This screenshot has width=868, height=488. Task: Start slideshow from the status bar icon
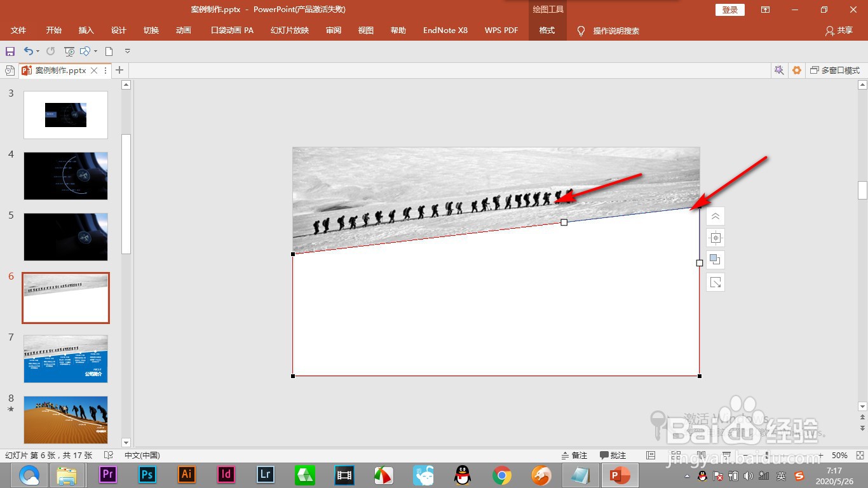(x=725, y=456)
